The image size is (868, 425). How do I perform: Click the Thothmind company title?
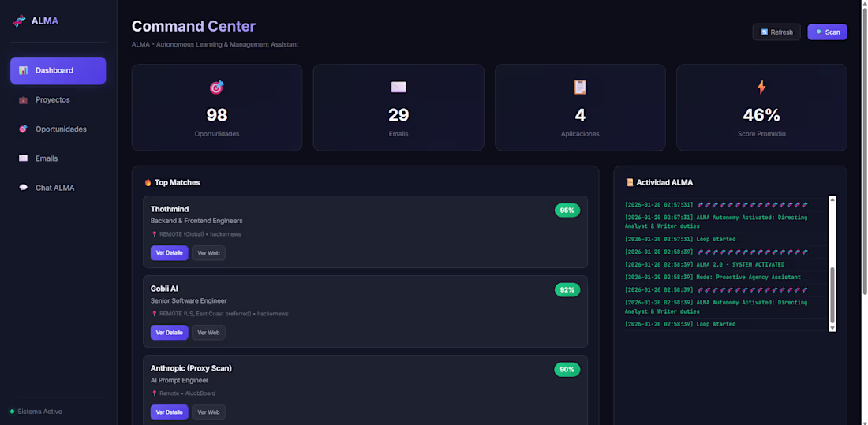170,209
